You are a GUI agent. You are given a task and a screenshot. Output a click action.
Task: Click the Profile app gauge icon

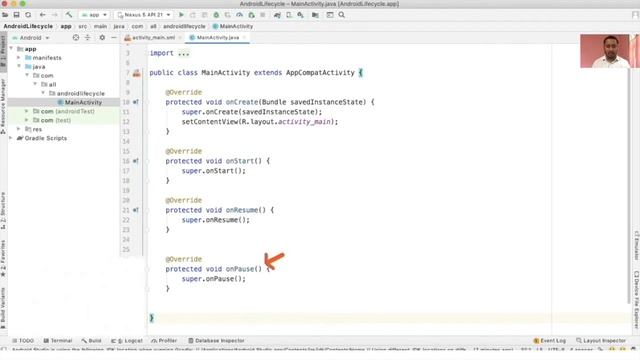click(240, 15)
